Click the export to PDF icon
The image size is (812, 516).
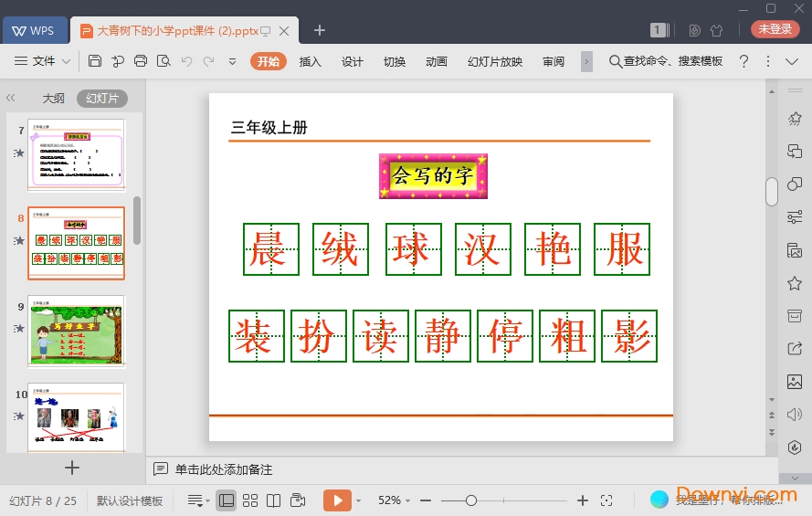[x=118, y=61]
